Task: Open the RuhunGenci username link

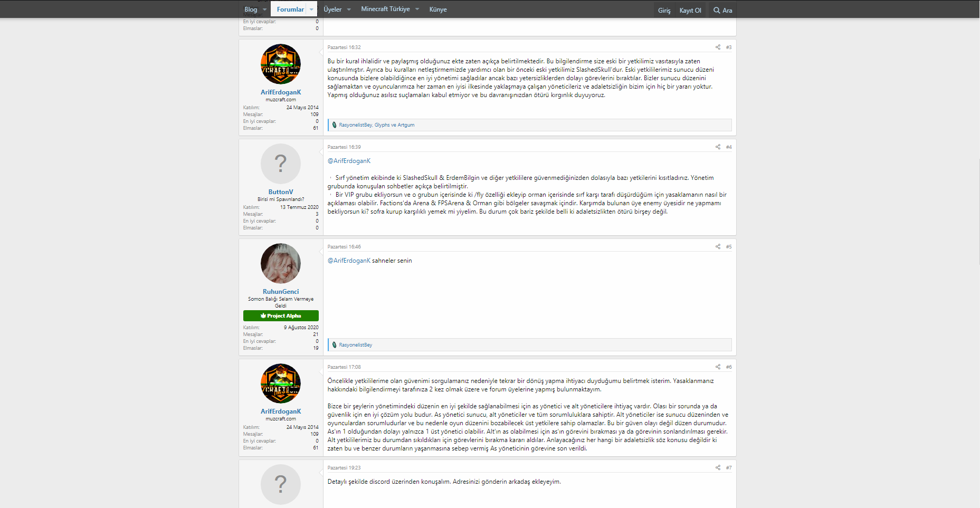Action: (x=281, y=292)
